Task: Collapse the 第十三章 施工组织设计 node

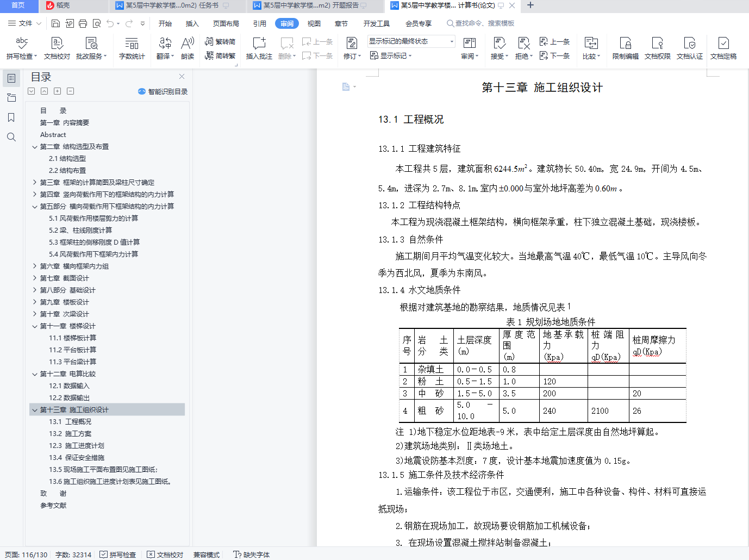Action: tap(35, 410)
